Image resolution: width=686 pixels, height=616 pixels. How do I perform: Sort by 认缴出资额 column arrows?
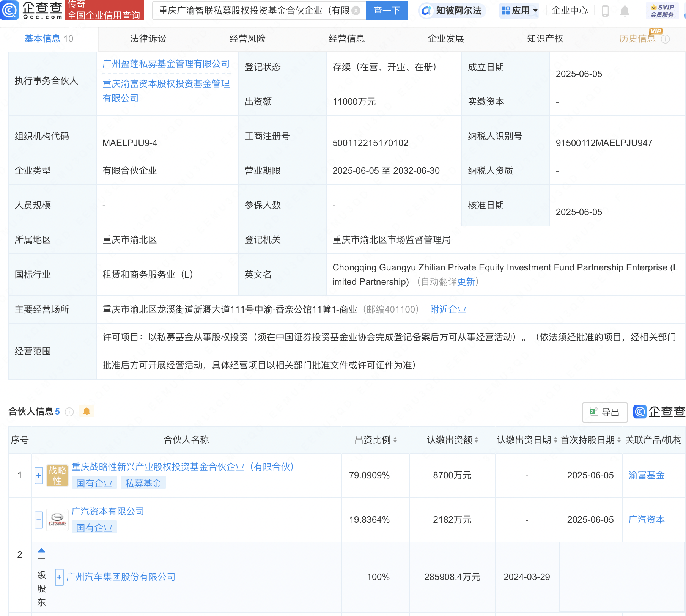(476, 440)
